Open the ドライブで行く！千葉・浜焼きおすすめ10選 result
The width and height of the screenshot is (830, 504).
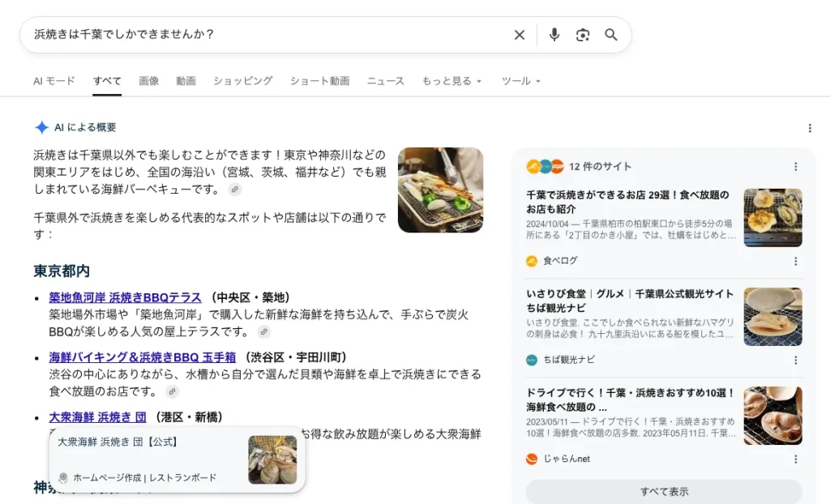coord(630,399)
